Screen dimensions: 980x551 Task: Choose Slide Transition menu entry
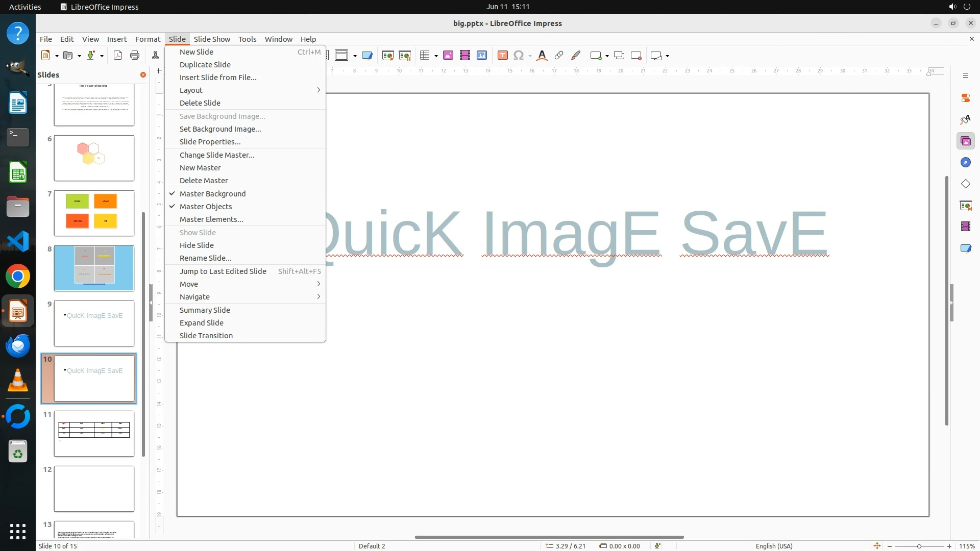click(x=206, y=336)
